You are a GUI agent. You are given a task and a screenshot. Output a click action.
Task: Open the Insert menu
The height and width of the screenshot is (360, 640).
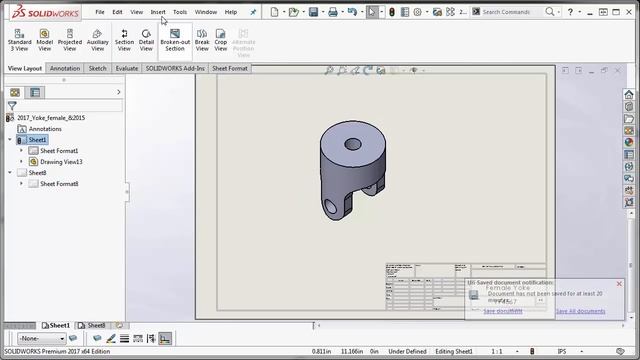(x=158, y=12)
